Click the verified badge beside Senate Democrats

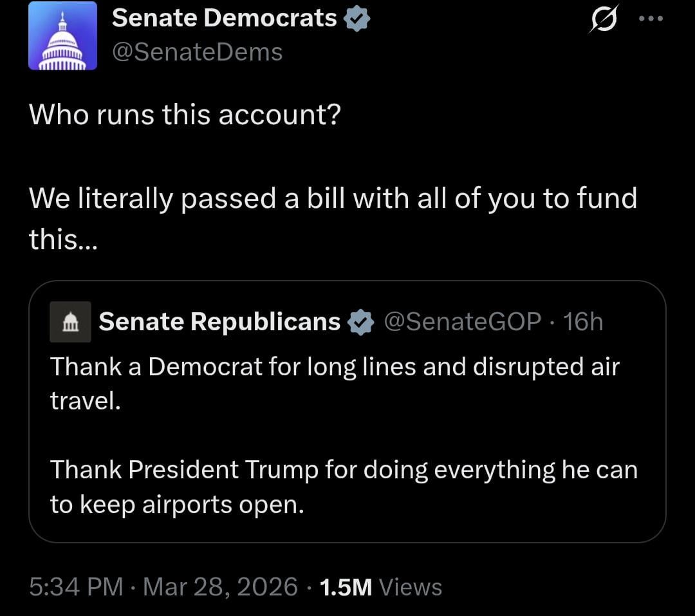pos(357,19)
